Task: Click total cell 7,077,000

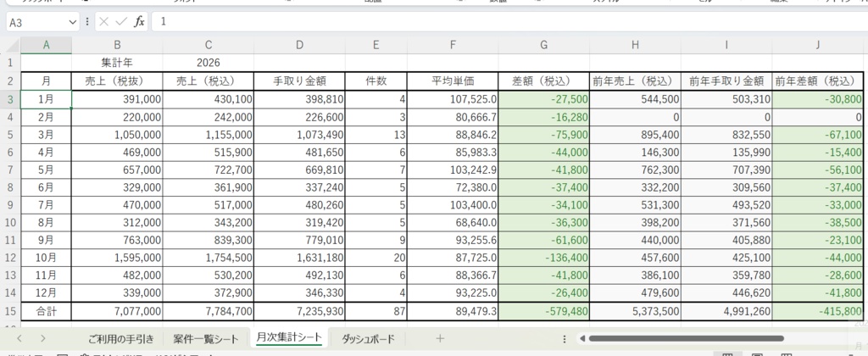Action: (x=117, y=311)
